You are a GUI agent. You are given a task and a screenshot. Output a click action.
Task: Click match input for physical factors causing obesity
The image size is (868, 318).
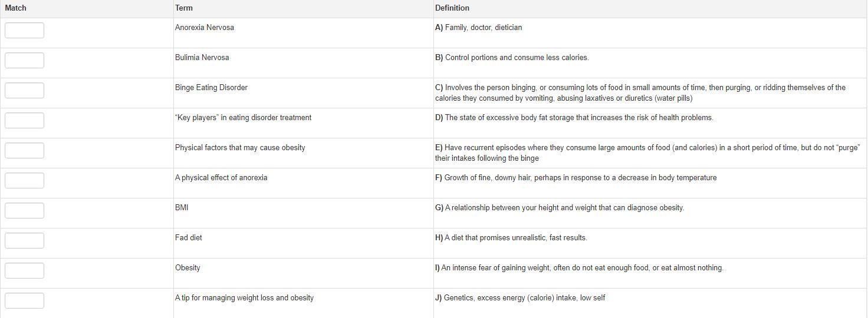24,150
